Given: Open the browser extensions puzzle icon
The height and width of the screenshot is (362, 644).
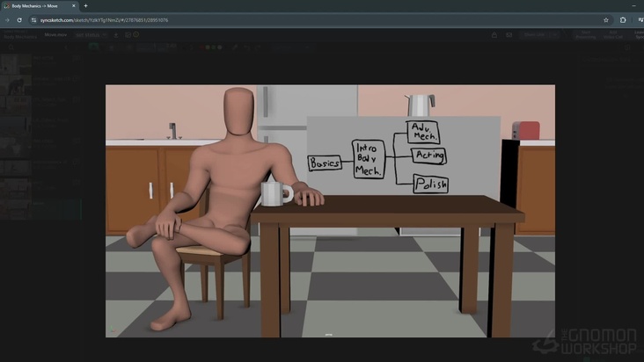Looking at the screenshot, I should (x=623, y=19).
